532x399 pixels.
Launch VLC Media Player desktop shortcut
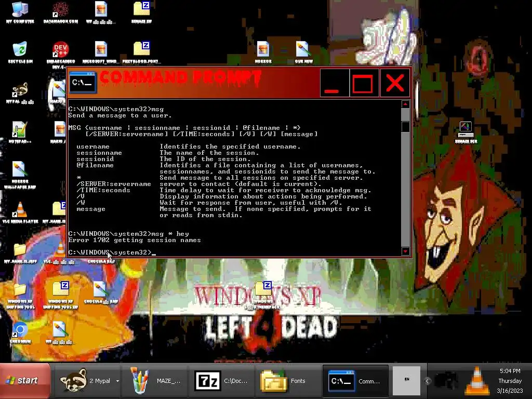point(20,212)
